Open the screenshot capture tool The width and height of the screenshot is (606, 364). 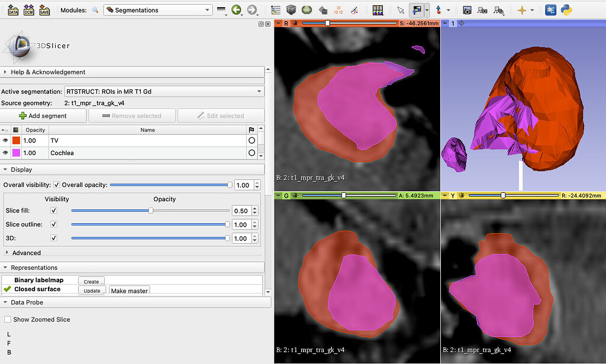[467, 9]
